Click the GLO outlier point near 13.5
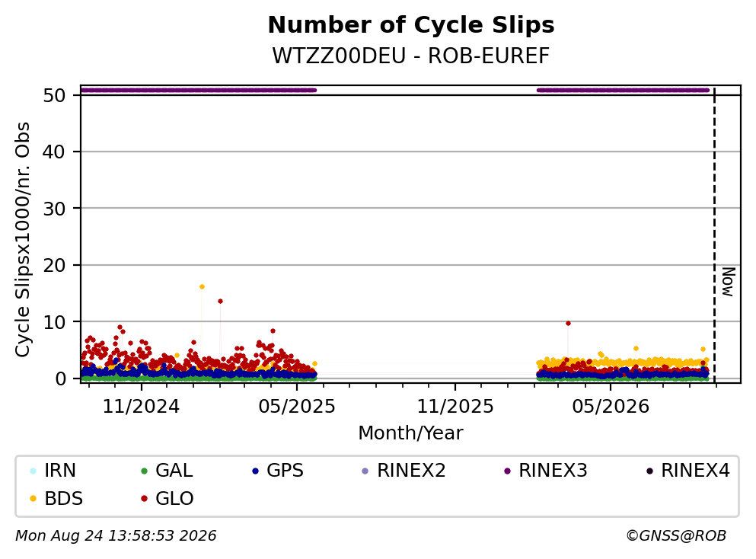The image size is (756, 559). click(220, 302)
